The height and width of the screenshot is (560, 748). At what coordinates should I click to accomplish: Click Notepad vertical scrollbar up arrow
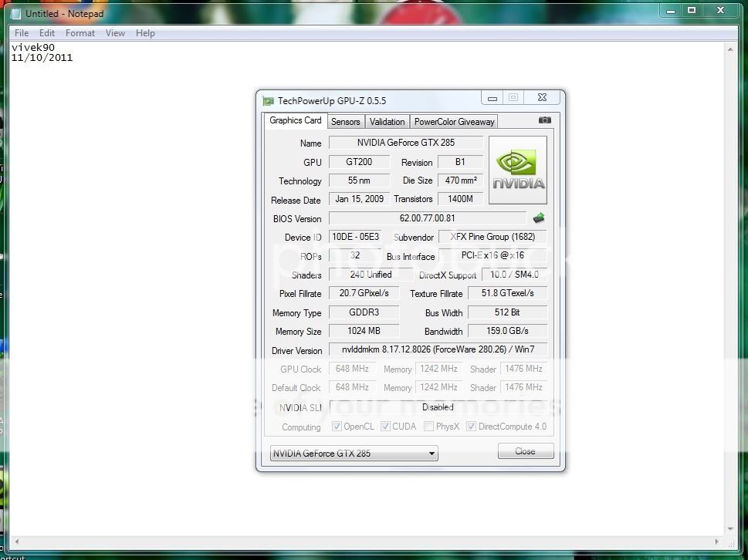(730, 49)
